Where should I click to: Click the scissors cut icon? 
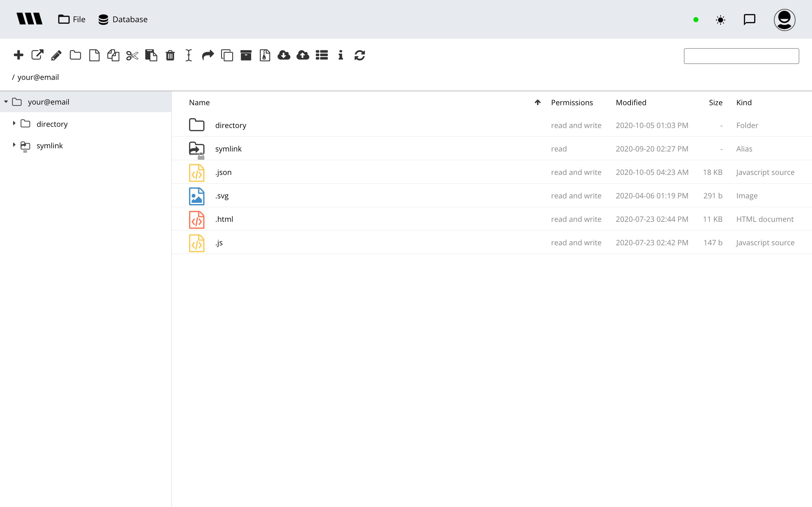click(132, 55)
